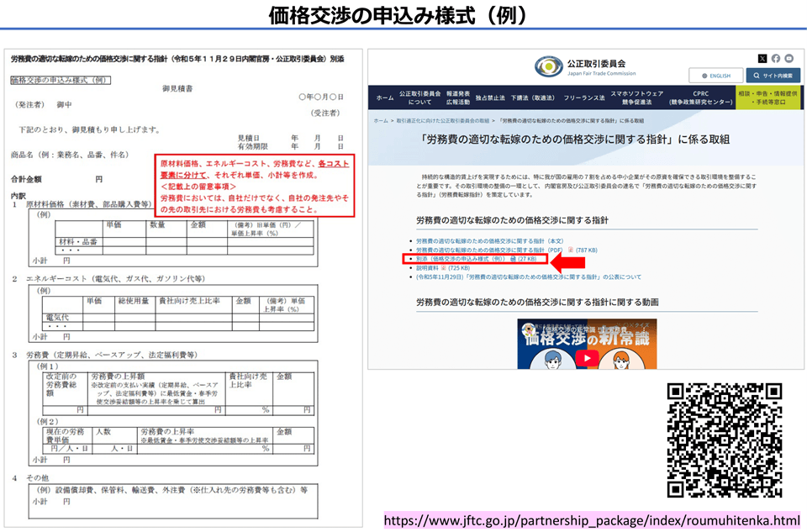Click the X (Twitter) icon in header
The width and height of the screenshot is (807, 532).
tap(762, 59)
